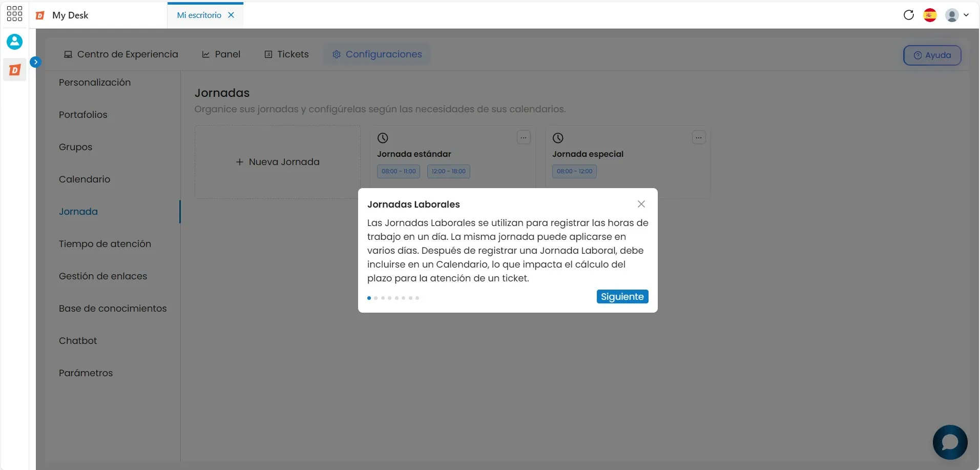Viewport: 980px width, 470px height.
Task: Open Grupos in the settings menu
Action: [75, 147]
